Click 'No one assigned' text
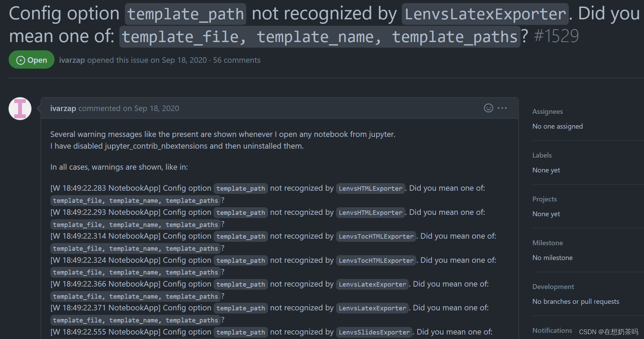This screenshot has height=339, width=644. [x=557, y=126]
